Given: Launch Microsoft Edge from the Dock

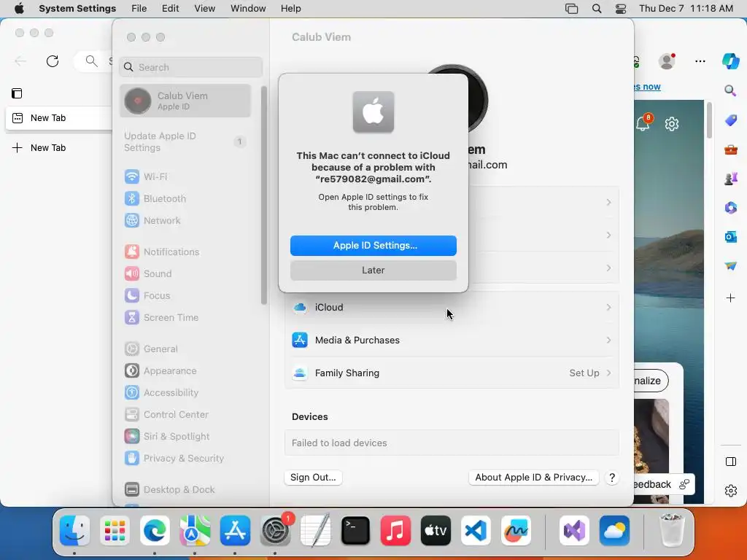Looking at the screenshot, I should [155, 531].
